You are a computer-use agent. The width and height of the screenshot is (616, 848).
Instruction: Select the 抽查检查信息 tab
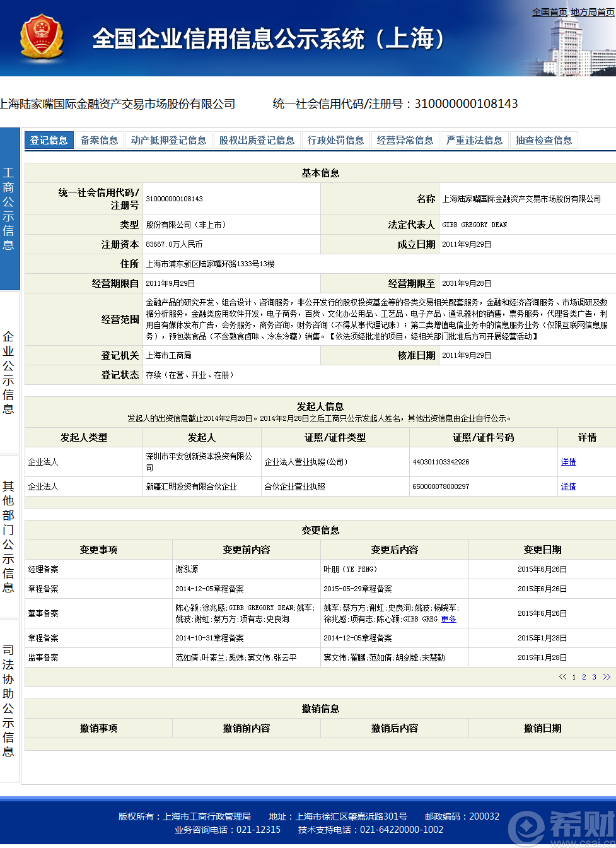point(543,140)
